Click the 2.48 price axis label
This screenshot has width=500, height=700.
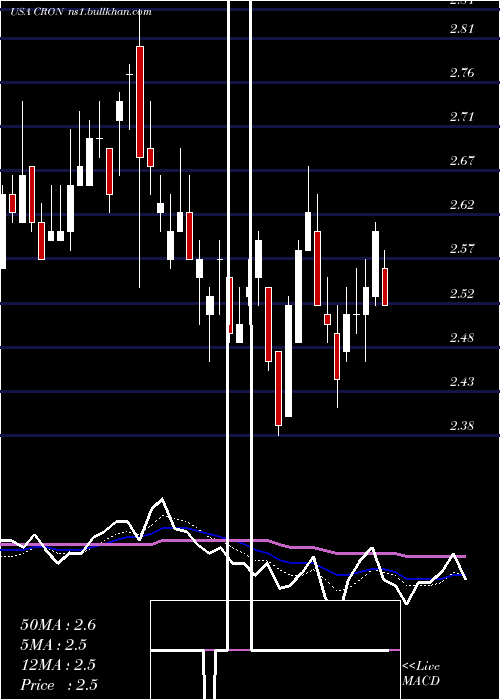(462, 337)
